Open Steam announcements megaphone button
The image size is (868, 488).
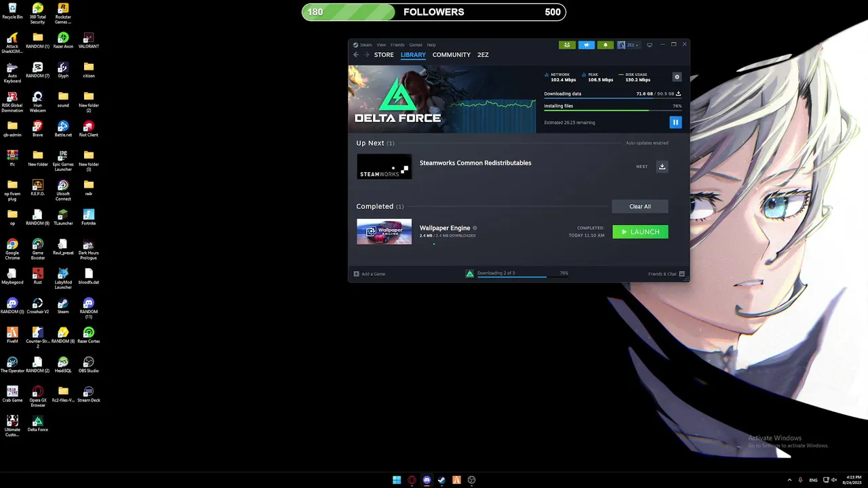(x=586, y=45)
